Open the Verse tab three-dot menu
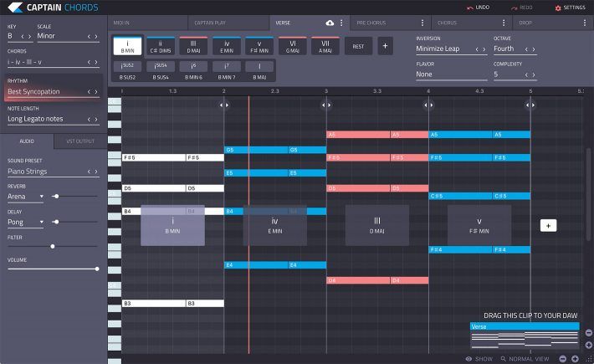Image resolution: width=594 pixels, height=364 pixels. 341,23
